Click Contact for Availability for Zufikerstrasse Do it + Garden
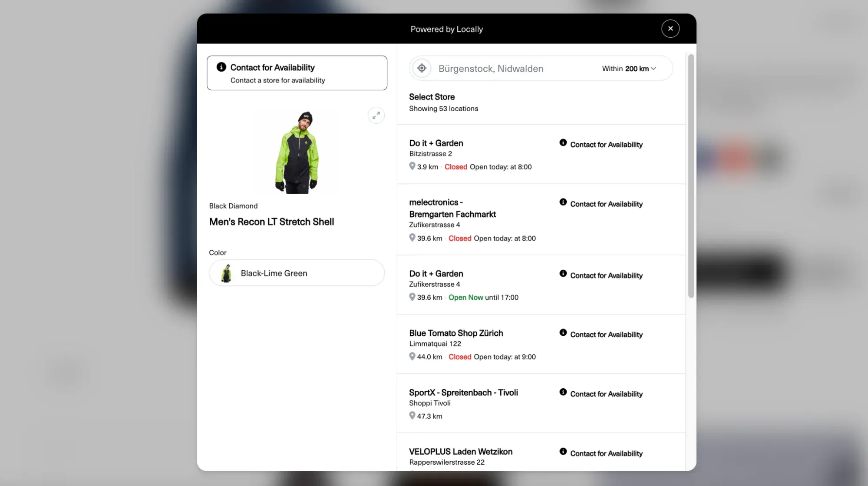868x486 pixels. (x=606, y=275)
